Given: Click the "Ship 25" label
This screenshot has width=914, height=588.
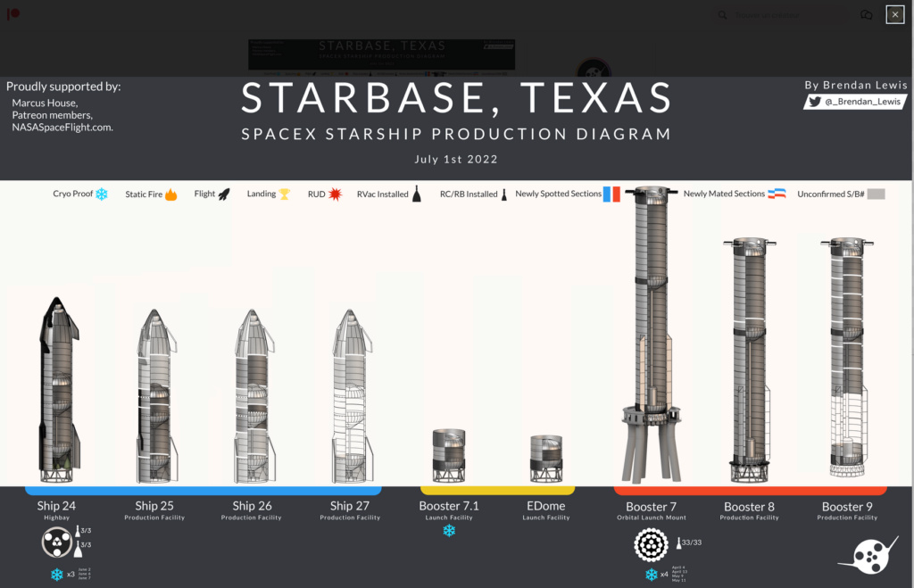Looking at the screenshot, I should (154, 506).
